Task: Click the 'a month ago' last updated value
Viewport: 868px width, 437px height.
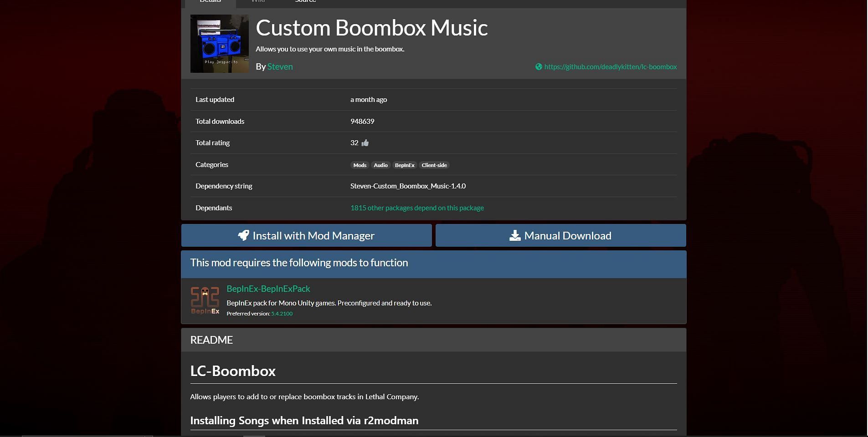Action: (369, 100)
